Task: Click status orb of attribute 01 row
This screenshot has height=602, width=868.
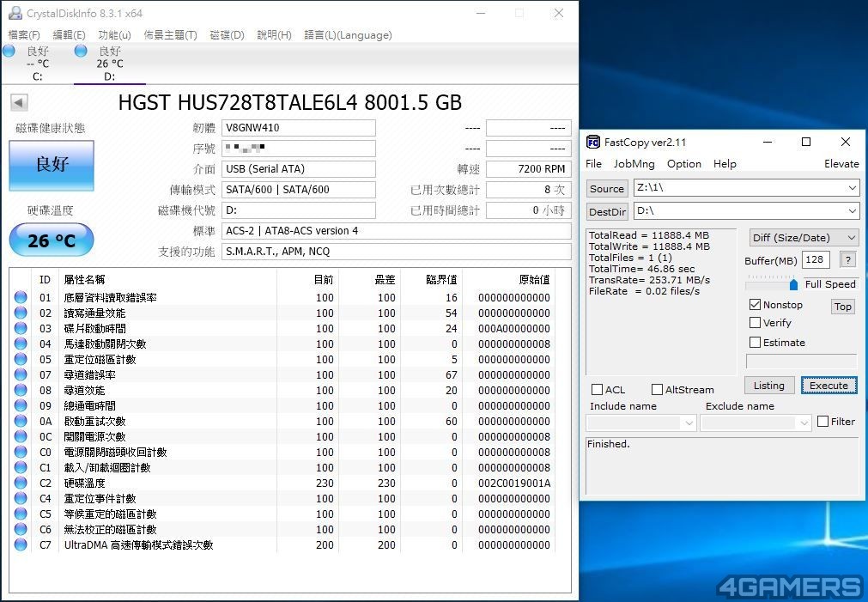Action: coord(21,297)
